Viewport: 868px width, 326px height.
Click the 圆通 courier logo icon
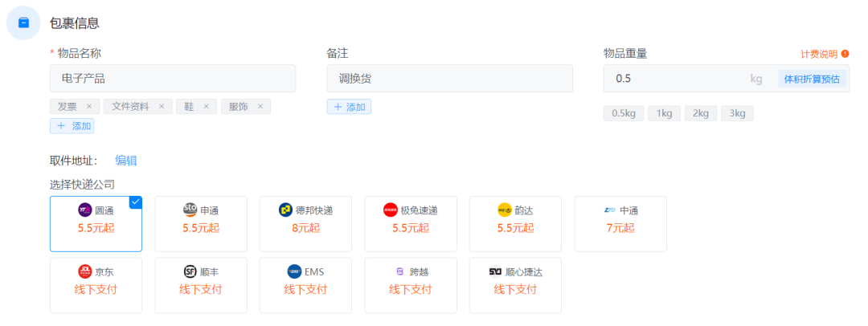84,210
